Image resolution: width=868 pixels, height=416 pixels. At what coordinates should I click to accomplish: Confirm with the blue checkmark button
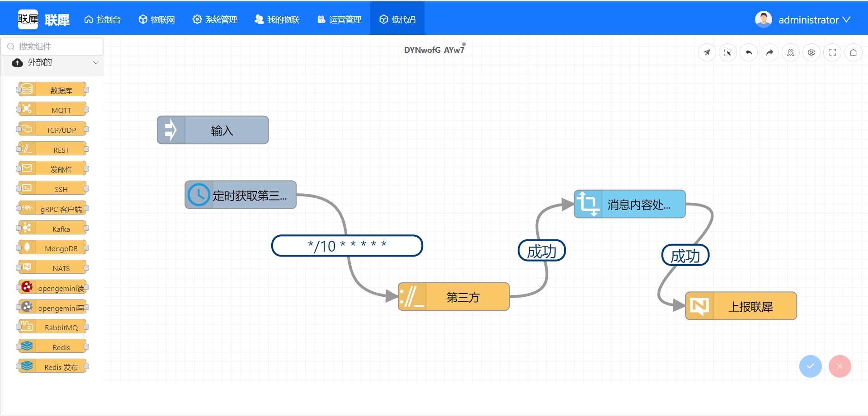click(810, 366)
